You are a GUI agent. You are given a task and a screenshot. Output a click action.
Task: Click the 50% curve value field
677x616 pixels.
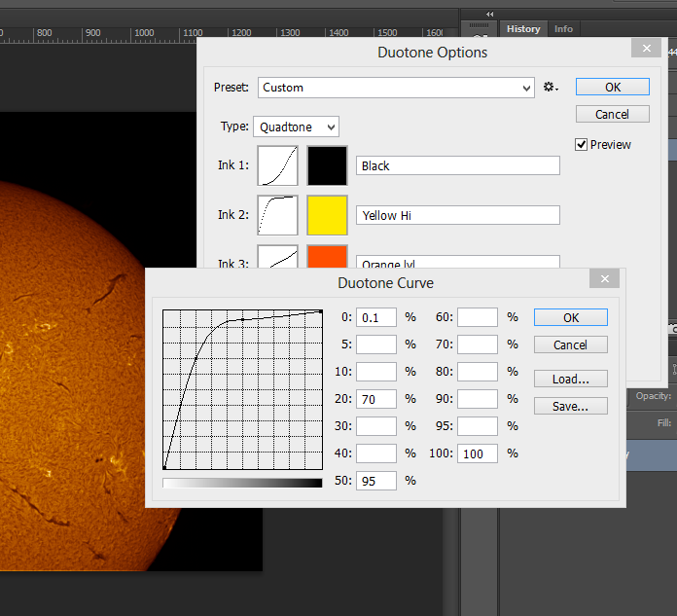[x=376, y=481]
